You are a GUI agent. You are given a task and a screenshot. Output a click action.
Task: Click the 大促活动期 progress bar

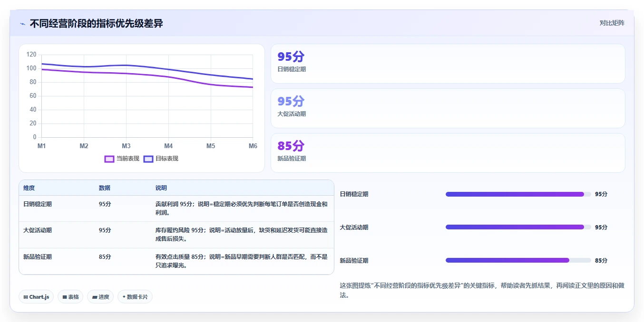pos(518,227)
